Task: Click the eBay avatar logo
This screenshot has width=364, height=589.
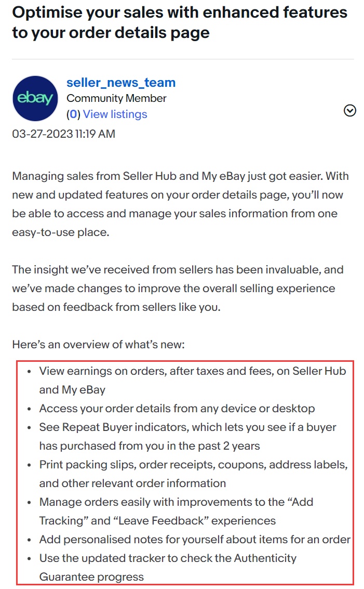Action: [x=35, y=98]
